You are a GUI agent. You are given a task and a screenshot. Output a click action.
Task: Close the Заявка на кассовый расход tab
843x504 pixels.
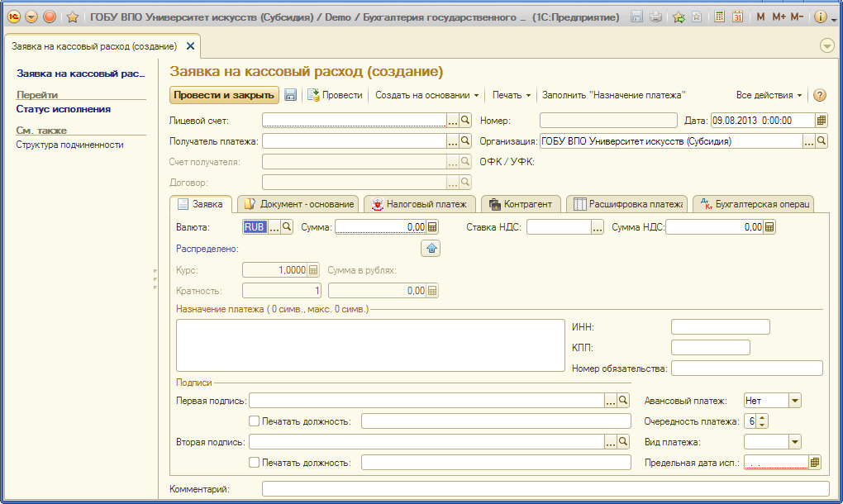(190, 46)
